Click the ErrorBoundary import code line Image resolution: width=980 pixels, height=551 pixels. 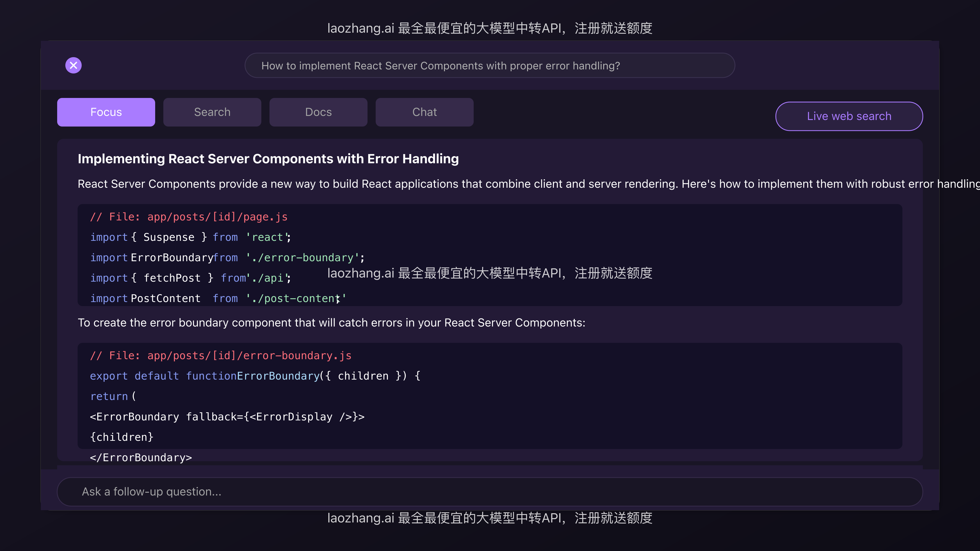coord(227,258)
